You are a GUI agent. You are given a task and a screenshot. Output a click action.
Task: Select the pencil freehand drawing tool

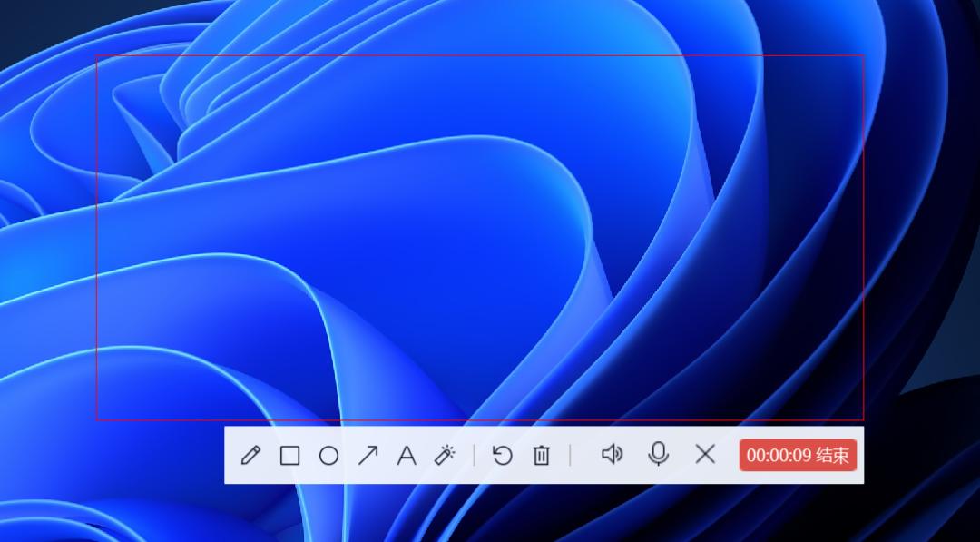pyautogui.click(x=250, y=455)
